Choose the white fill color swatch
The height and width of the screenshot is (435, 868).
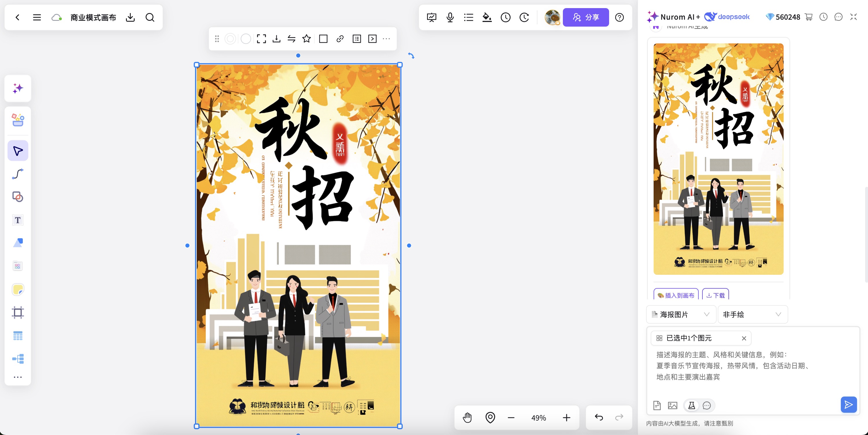point(246,39)
